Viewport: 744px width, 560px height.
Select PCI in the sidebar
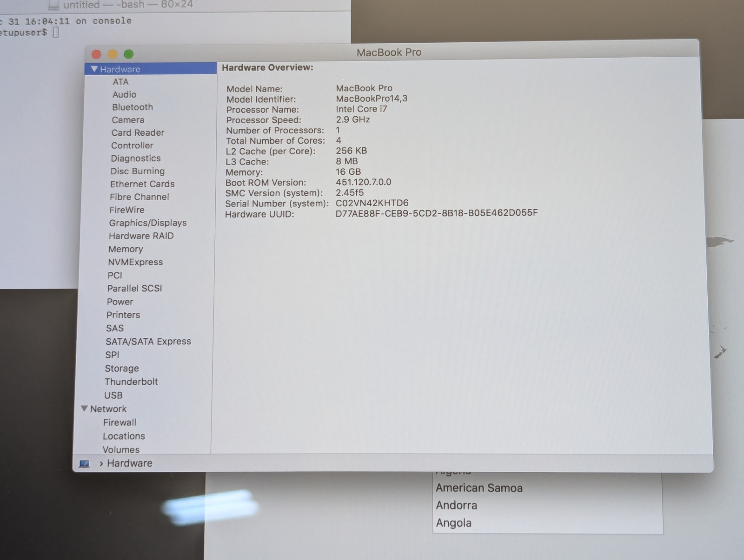pyautogui.click(x=115, y=276)
